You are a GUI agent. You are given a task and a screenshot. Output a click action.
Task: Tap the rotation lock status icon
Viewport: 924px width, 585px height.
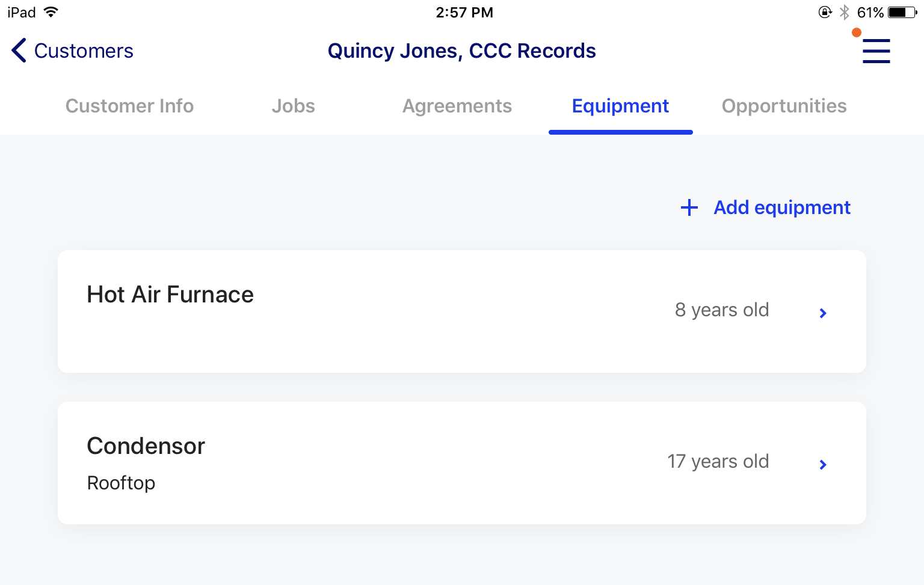click(x=825, y=12)
